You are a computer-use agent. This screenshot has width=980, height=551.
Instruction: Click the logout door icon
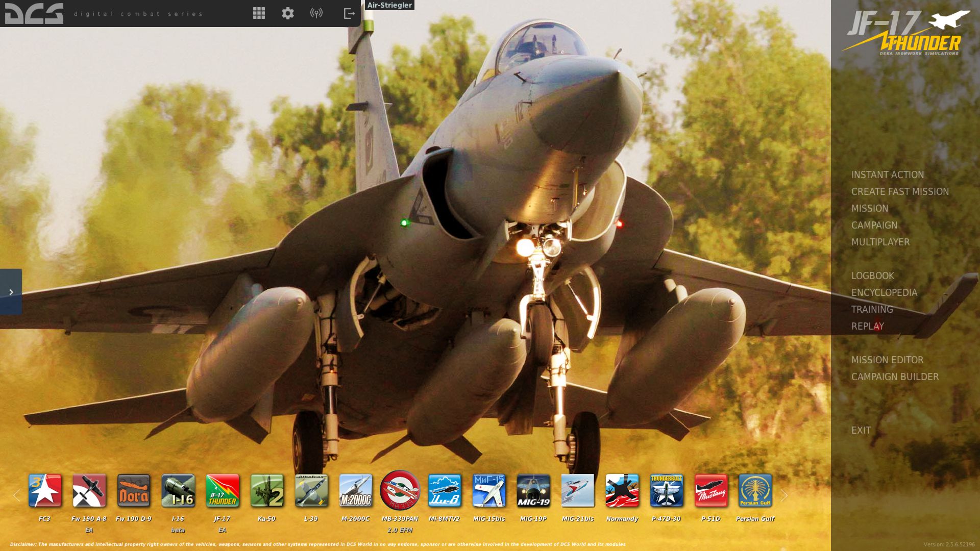349,13
